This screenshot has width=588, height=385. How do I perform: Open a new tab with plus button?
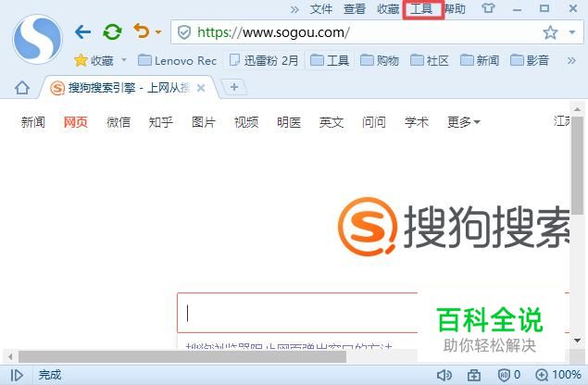pyautogui.click(x=234, y=87)
